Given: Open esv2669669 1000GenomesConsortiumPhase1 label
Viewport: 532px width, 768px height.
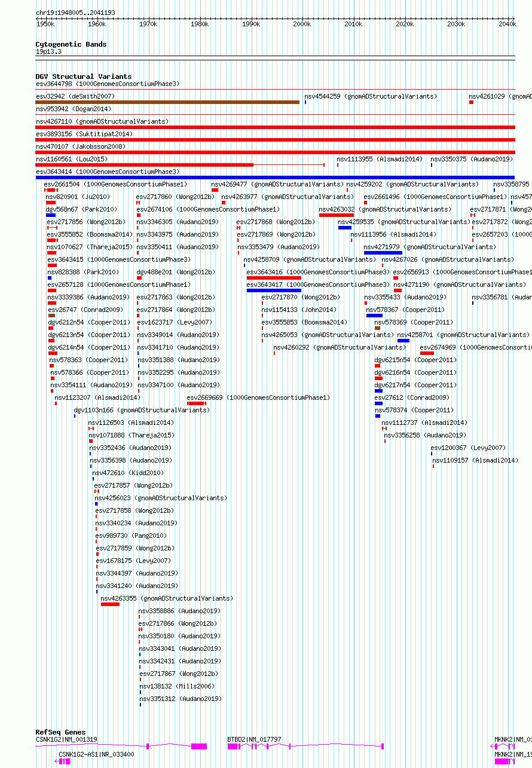Looking at the screenshot, I should [258, 397].
